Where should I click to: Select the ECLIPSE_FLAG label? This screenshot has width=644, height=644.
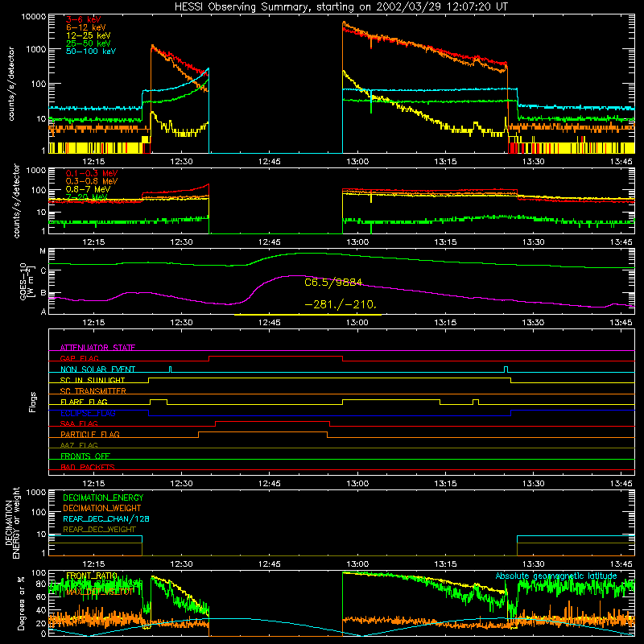click(x=88, y=413)
